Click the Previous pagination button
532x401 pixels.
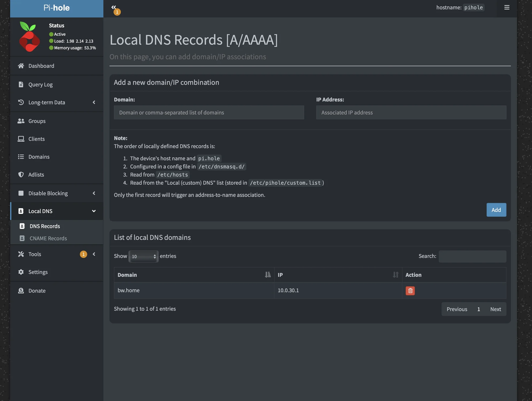click(x=457, y=309)
